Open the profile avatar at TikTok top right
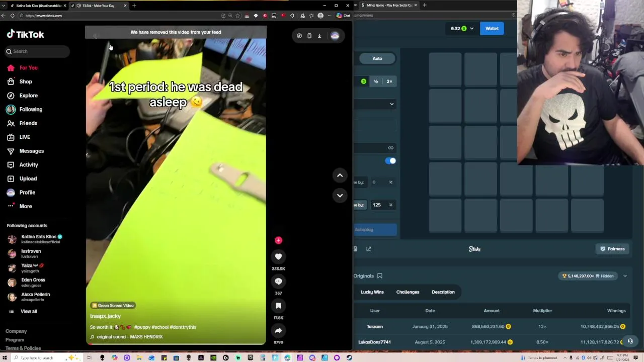Screen dimensions: 644x362 coord(335,36)
